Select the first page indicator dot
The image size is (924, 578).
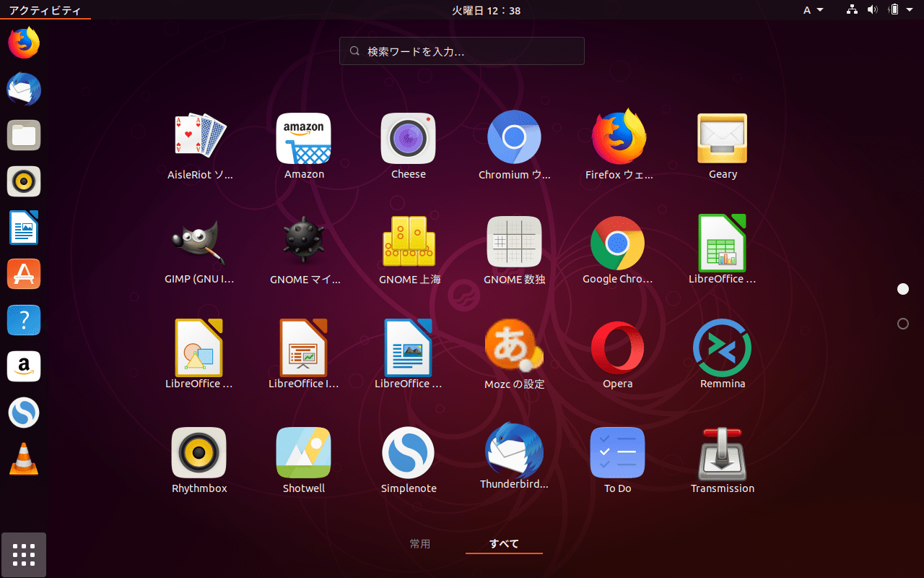point(902,289)
